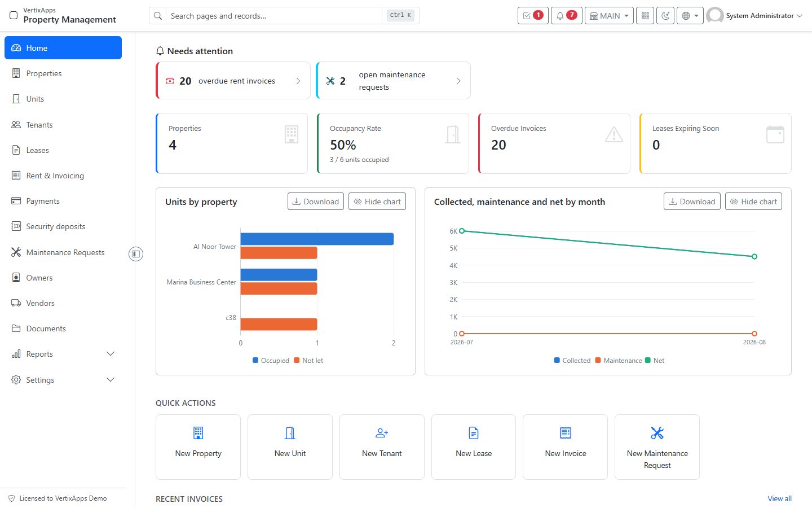Open the tasks checklist icon with badge 1

pos(533,16)
